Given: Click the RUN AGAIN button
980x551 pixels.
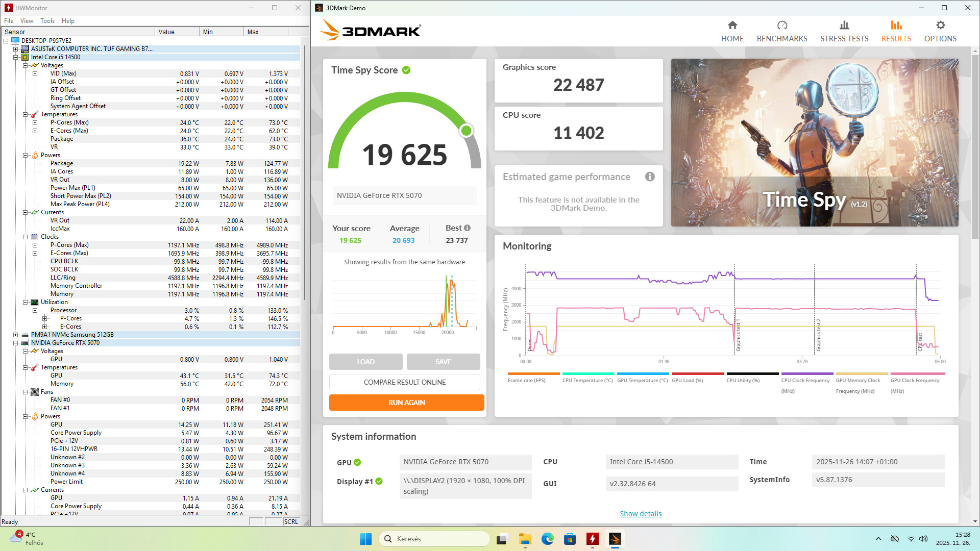Looking at the screenshot, I should tap(406, 403).
